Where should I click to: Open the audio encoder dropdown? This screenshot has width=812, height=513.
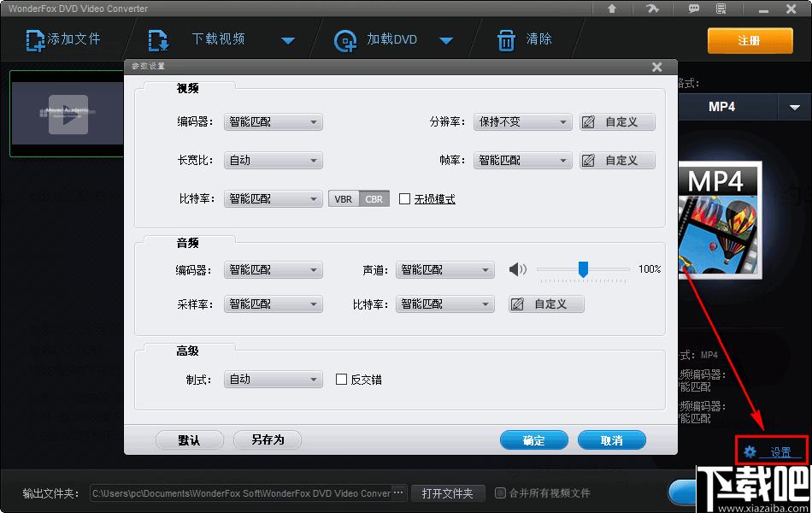point(274,270)
